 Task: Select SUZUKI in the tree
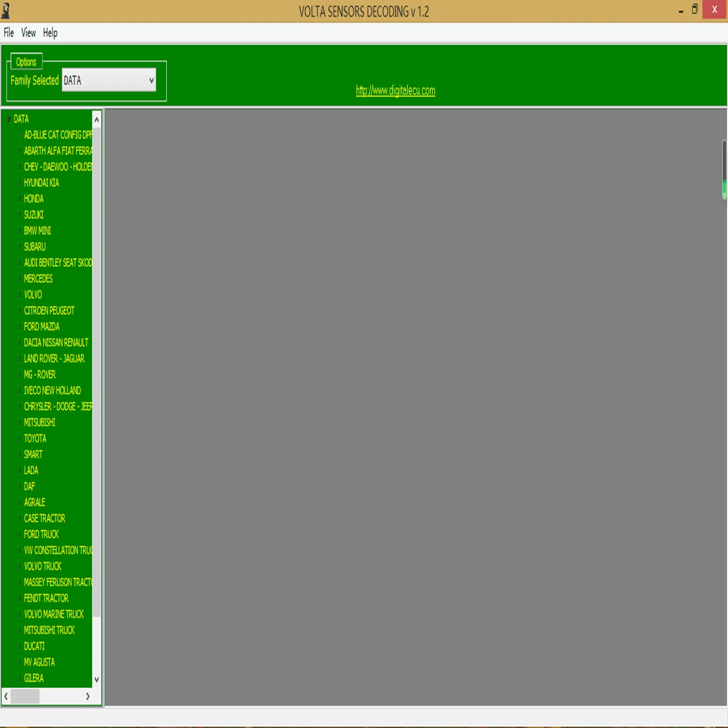tap(34, 215)
